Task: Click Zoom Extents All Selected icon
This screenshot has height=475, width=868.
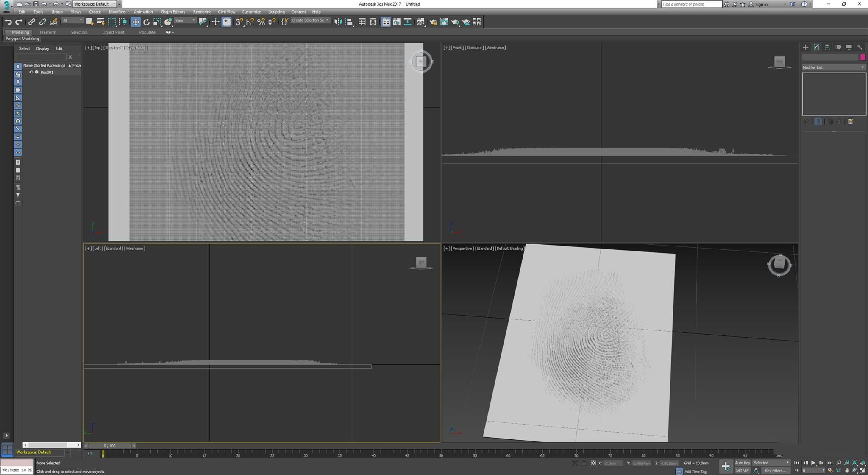Action: click(x=862, y=463)
